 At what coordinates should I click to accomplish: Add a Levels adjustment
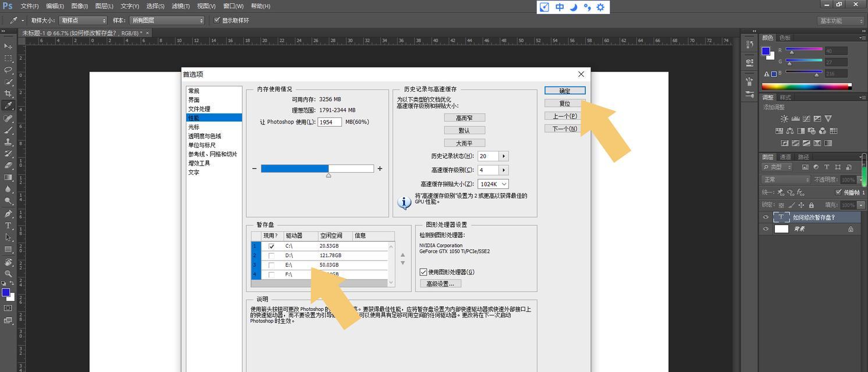point(795,119)
